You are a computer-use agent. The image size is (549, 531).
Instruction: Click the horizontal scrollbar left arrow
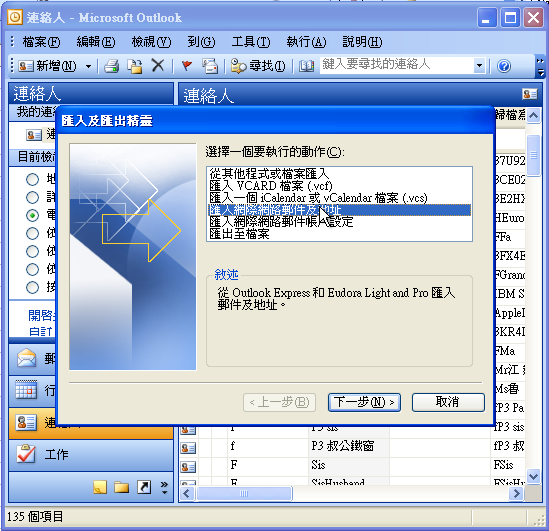187,494
